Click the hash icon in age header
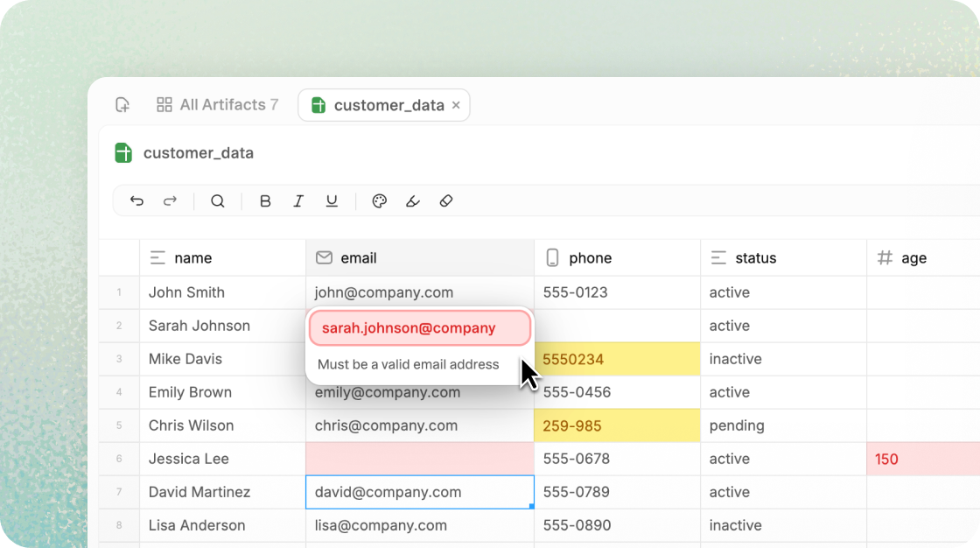The height and width of the screenshot is (548, 980). 885,257
